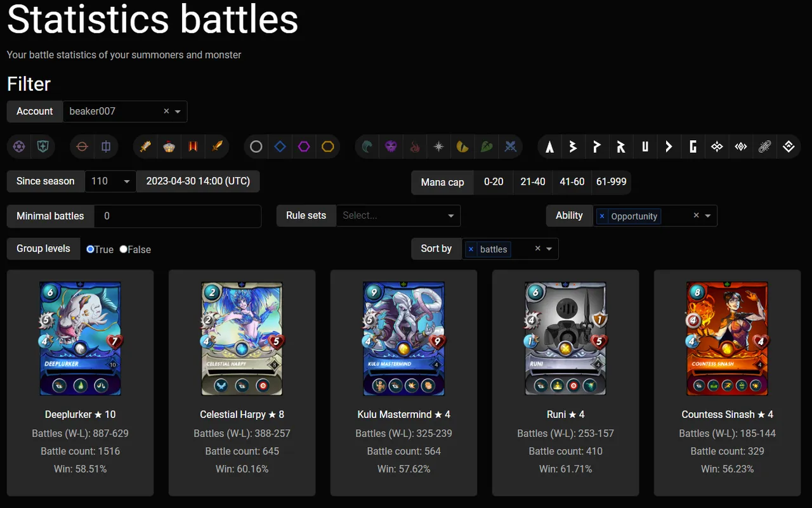
Task: Click the Minimal battles input field
Action: [x=178, y=216]
